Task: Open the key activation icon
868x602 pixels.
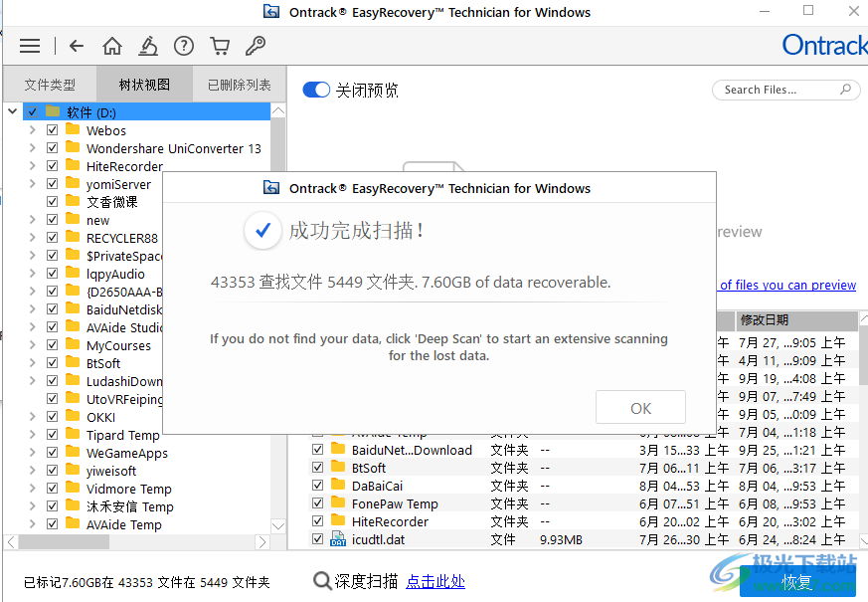Action: click(x=256, y=46)
